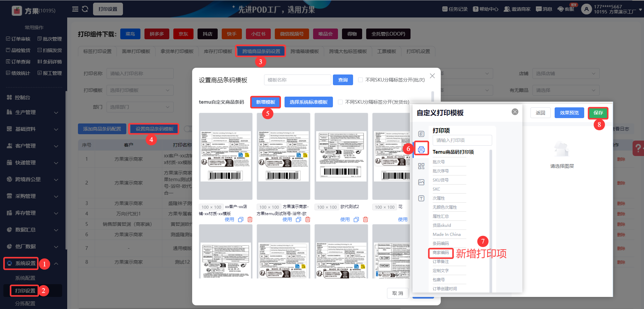Click the red question mark help icon

(x=638, y=148)
